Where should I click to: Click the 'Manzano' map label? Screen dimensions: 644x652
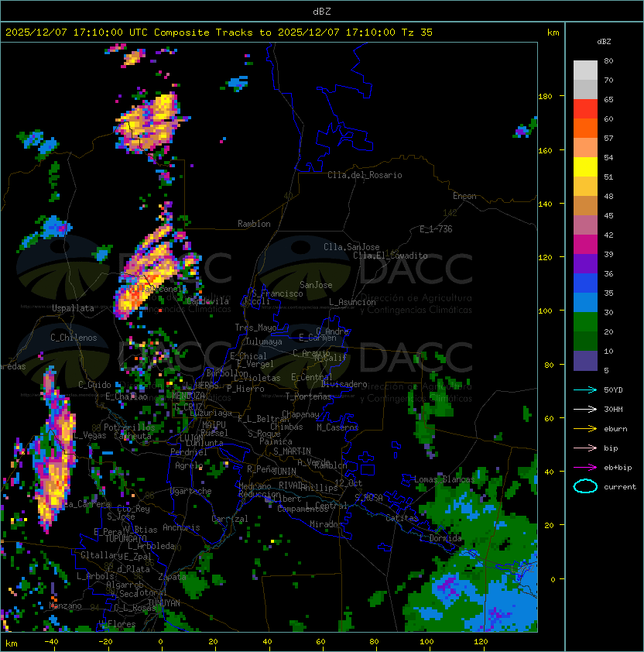pyautogui.click(x=65, y=606)
